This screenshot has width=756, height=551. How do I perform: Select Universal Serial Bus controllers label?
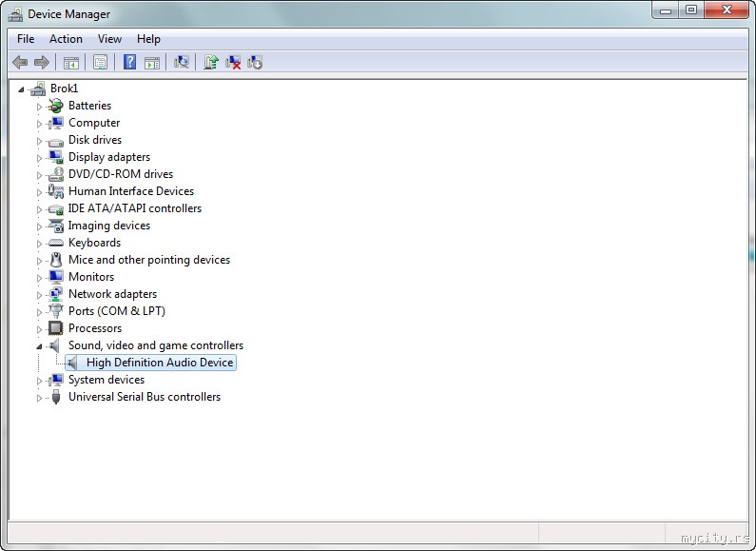pyautogui.click(x=145, y=397)
